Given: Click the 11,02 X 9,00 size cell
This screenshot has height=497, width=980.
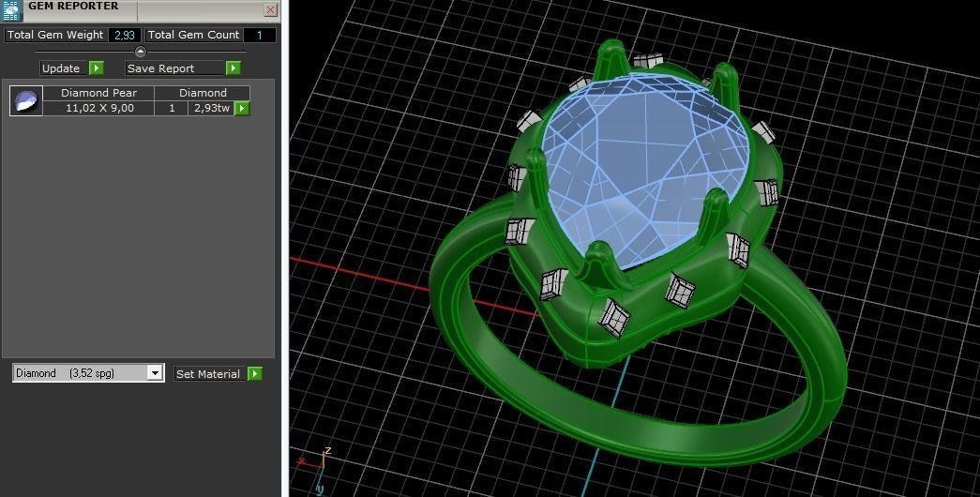Looking at the screenshot, I should 99,108.
